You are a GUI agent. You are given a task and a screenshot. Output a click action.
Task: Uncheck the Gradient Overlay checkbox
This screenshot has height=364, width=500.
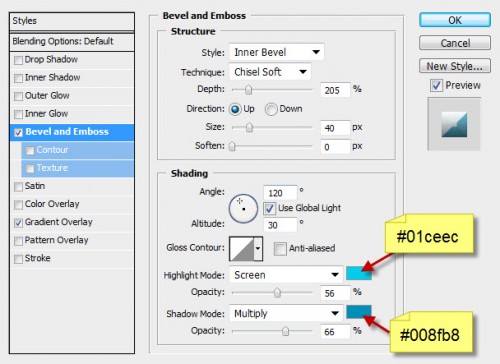[18, 223]
